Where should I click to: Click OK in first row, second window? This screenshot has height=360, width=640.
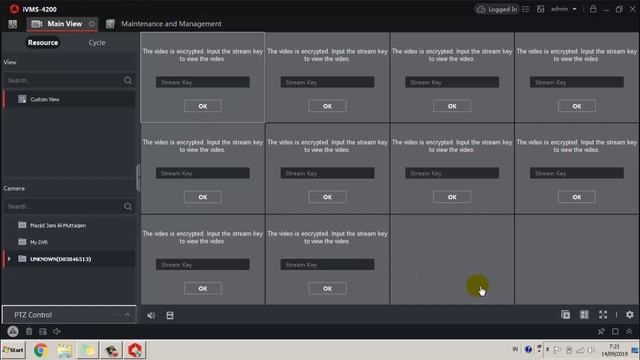coord(327,106)
